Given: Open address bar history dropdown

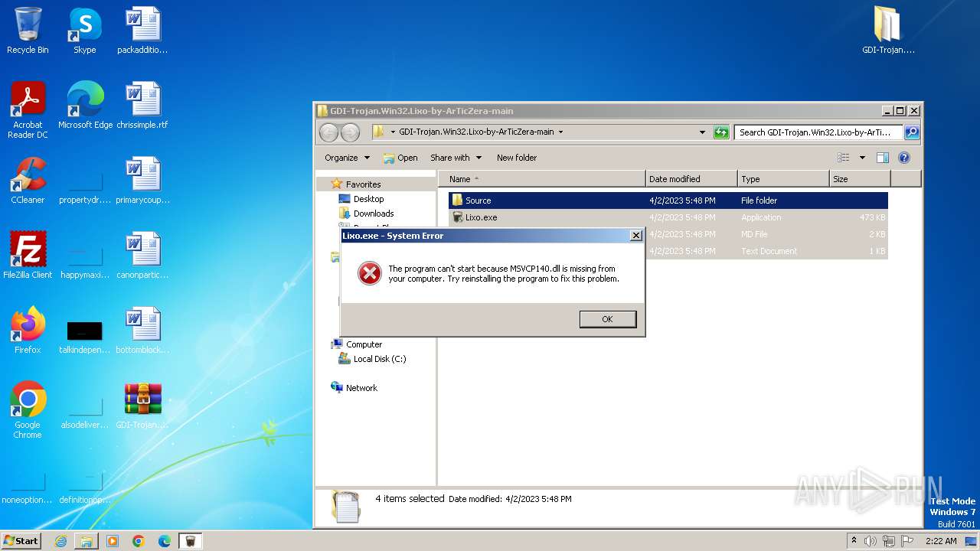Looking at the screenshot, I should click(x=702, y=132).
